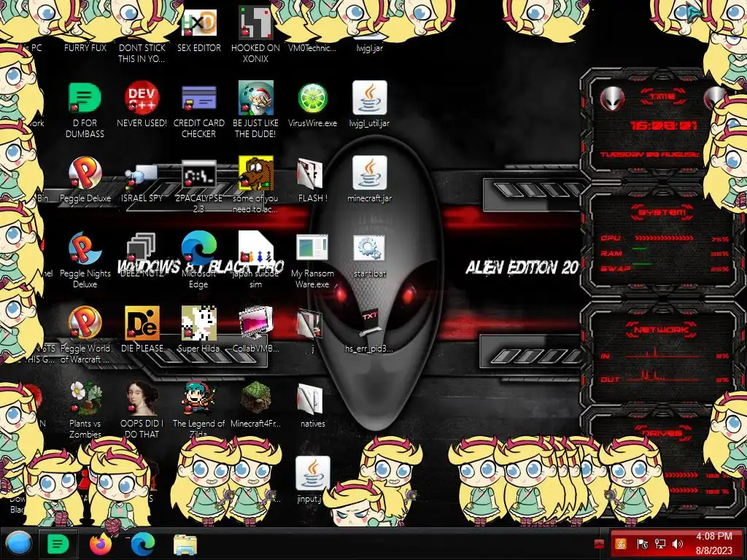
Task: Open HOOKED ON XONIX shortcut
Action: pos(256,23)
